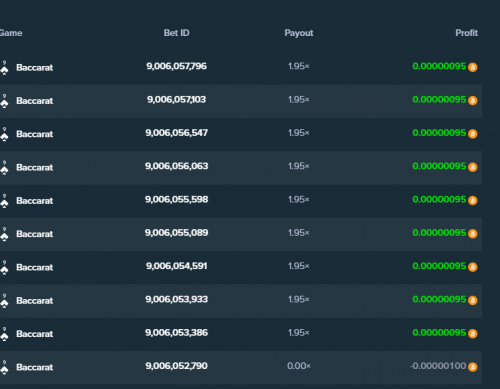Image resolution: width=500 pixels, height=389 pixels.
Task: Click the Bitcoin coin icon in row 9,006,056,547
Action: (x=473, y=134)
